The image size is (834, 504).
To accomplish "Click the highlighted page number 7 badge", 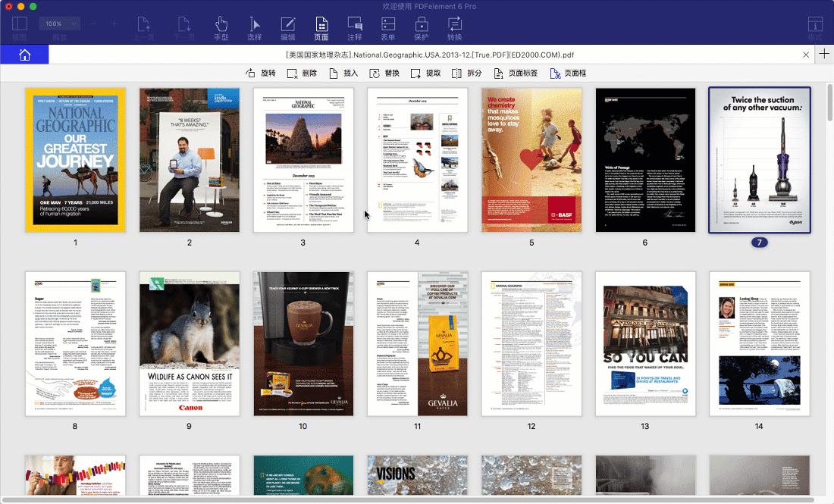I will pos(760,243).
